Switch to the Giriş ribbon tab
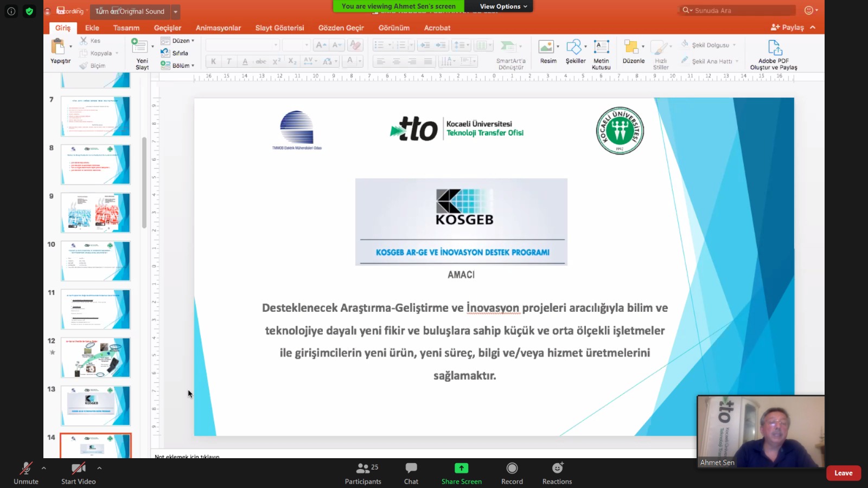The image size is (868, 488). tap(63, 28)
